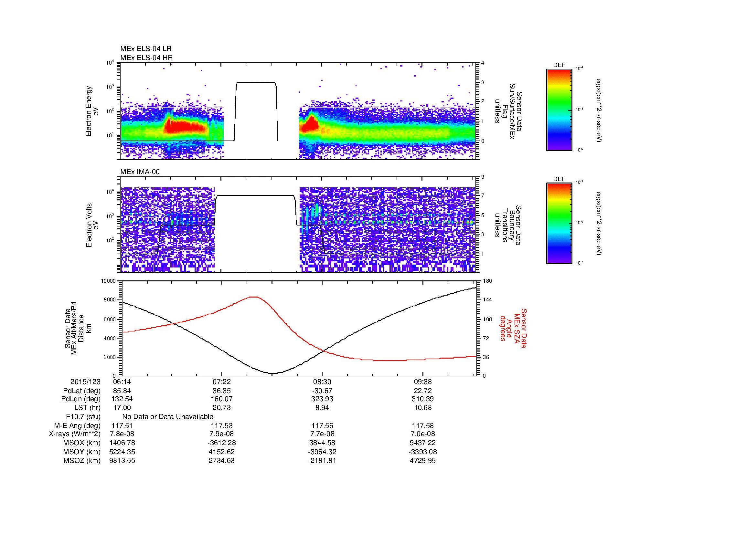Click MSOX value '9437.22'
This screenshot has height=534, width=756.
(423, 443)
